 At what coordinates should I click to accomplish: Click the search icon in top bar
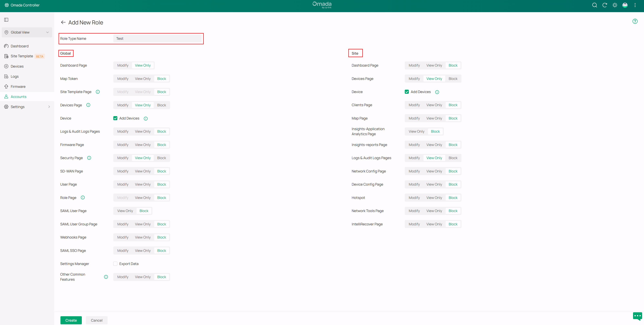click(595, 5)
